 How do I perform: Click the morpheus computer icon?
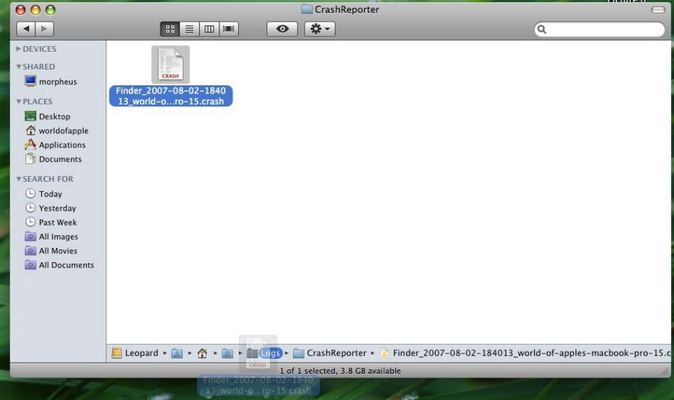click(x=31, y=81)
